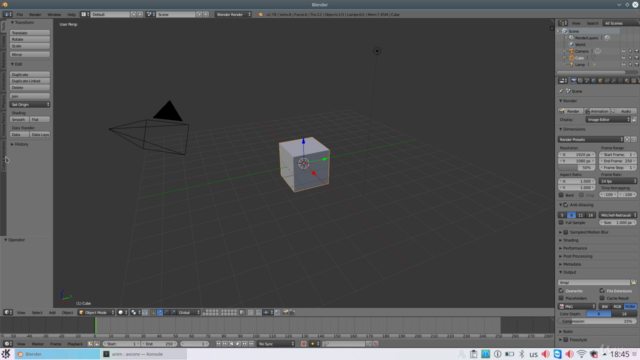Image resolution: width=640 pixels, height=360 pixels.
Task: Toggle Cube visibility eye in outliner
Action: click(623, 58)
